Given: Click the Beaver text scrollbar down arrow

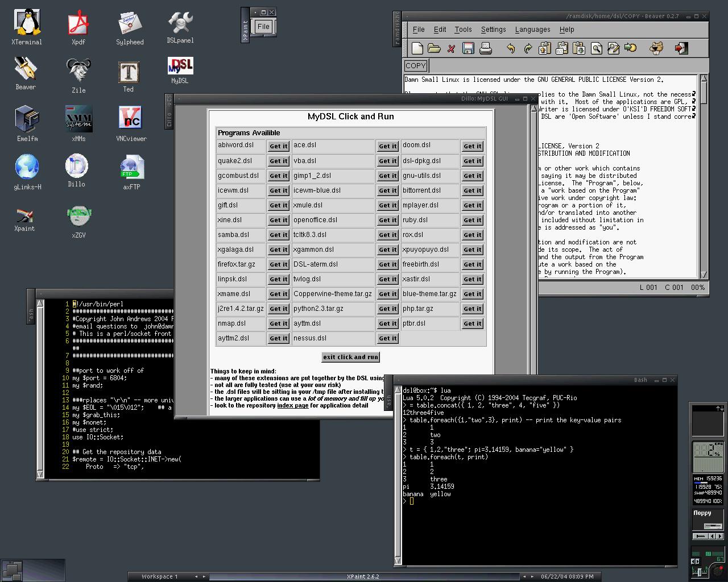Looking at the screenshot, I should [704, 275].
